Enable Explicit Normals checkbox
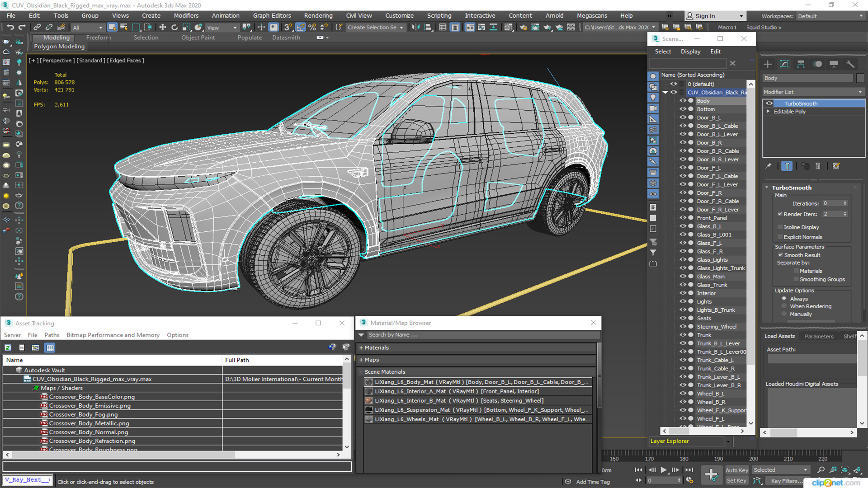The height and width of the screenshot is (488, 868). [x=780, y=237]
